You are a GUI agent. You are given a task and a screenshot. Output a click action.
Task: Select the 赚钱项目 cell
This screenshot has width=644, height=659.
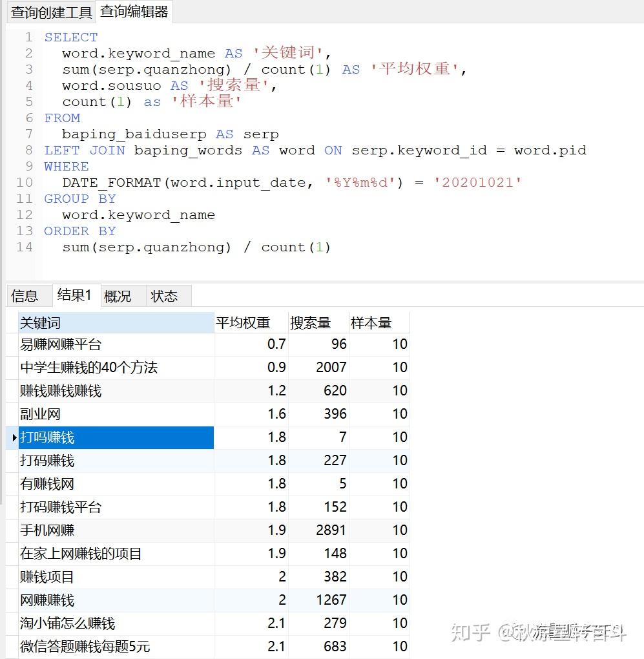pos(116,576)
